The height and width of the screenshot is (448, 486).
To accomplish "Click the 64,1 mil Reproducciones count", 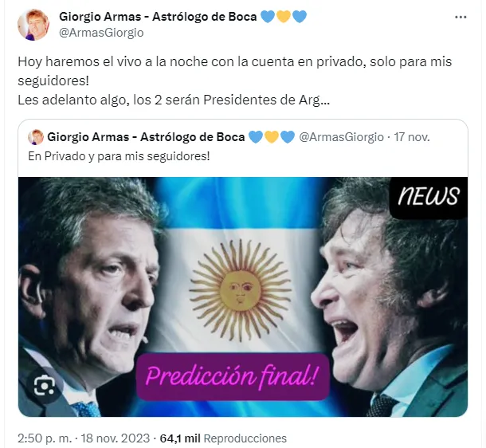I will [x=223, y=438].
